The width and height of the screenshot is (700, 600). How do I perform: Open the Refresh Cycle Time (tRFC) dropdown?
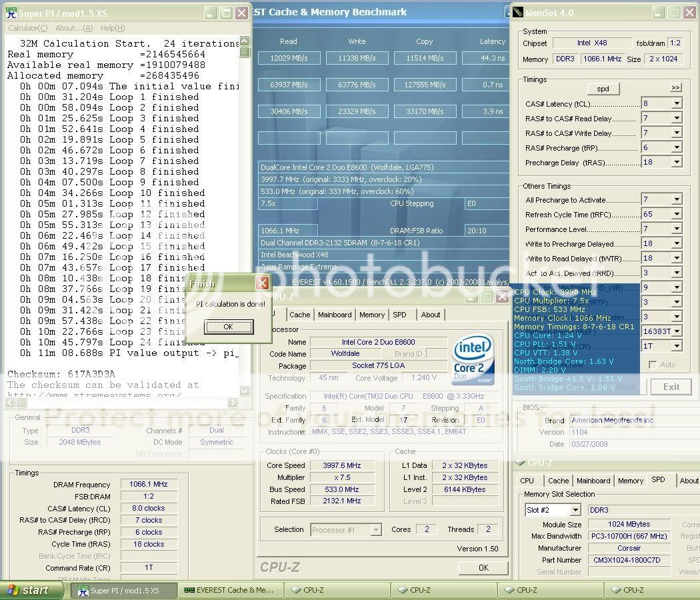(x=677, y=214)
